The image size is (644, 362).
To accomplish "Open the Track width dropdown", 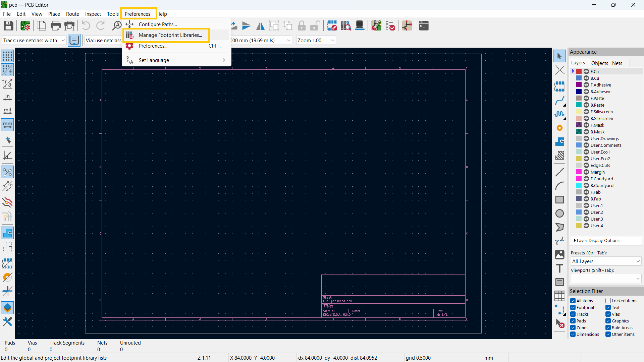I will click(x=34, y=41).
